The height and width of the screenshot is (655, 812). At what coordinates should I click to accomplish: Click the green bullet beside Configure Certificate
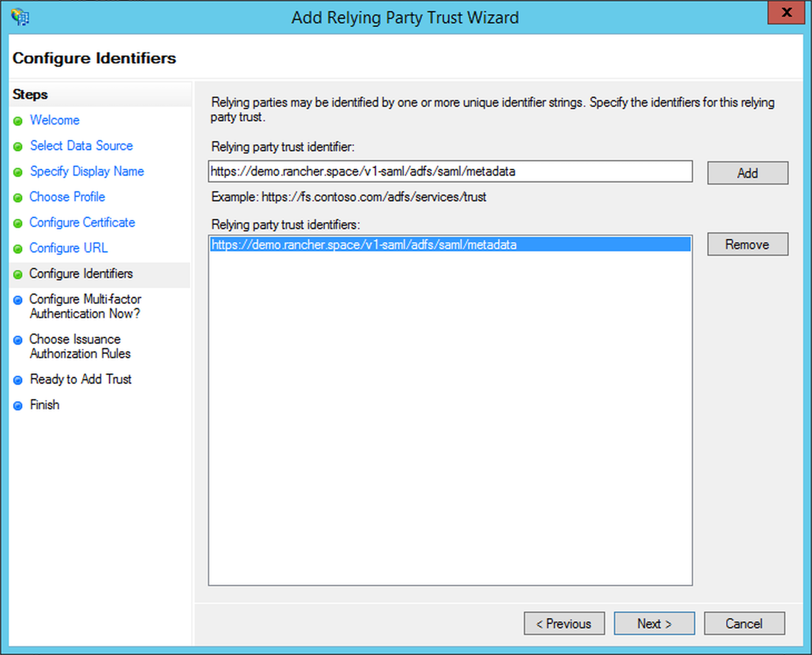[x=18, y=222]
